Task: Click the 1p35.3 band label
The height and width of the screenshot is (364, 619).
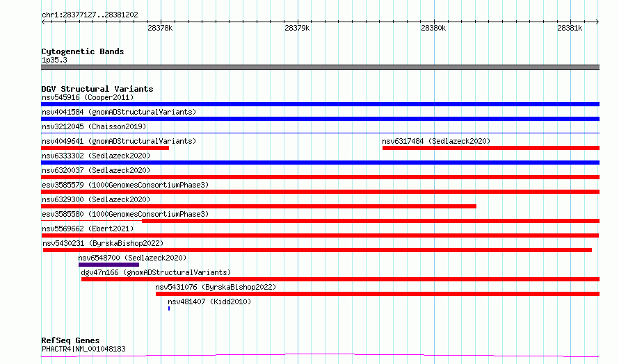Action: [x=54, y=60]
